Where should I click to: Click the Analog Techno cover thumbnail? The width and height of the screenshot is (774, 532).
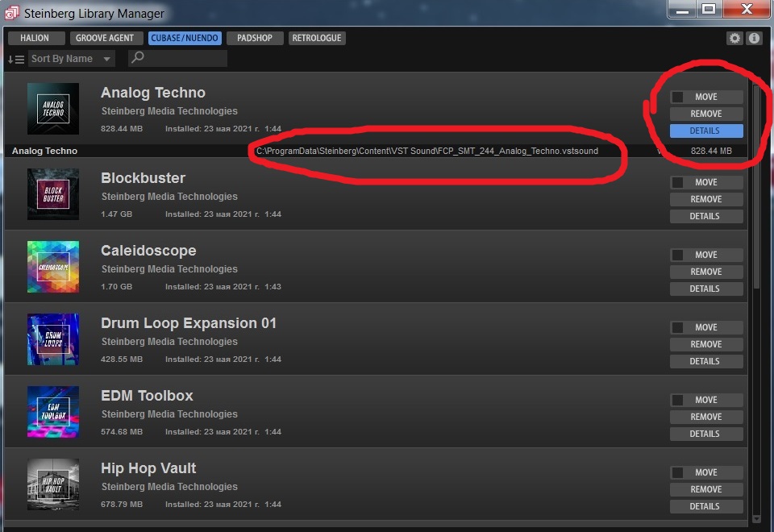tap(53, 109)
